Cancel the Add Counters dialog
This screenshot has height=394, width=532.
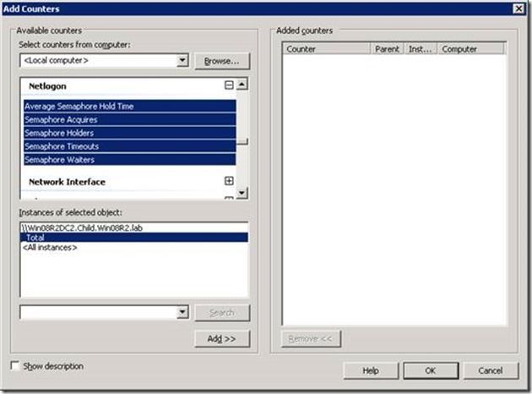(491, 370)
